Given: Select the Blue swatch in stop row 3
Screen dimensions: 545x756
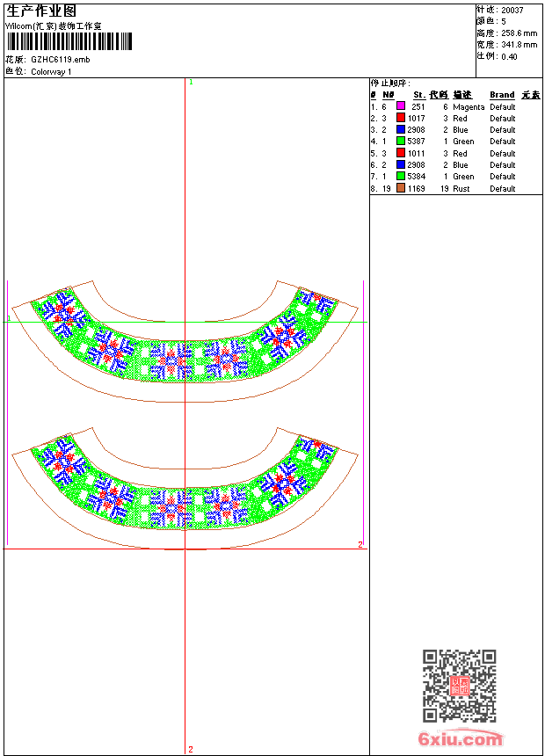Looking at the screenshot, I should tap(401, 129).
